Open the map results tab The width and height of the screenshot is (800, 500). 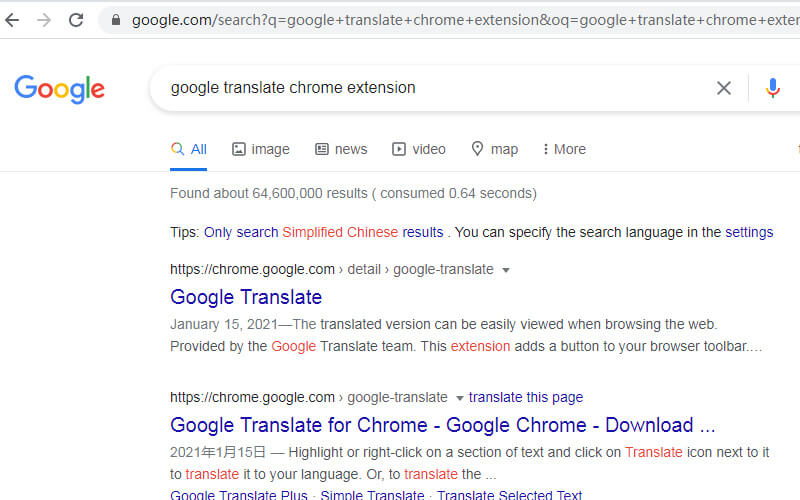click(x=494, y=149)
